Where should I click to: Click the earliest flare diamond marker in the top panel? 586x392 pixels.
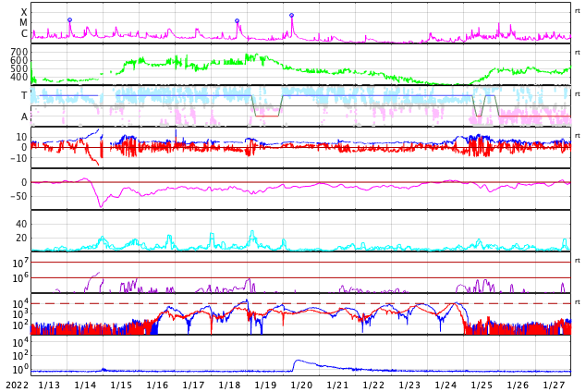[x=70, y=19]
